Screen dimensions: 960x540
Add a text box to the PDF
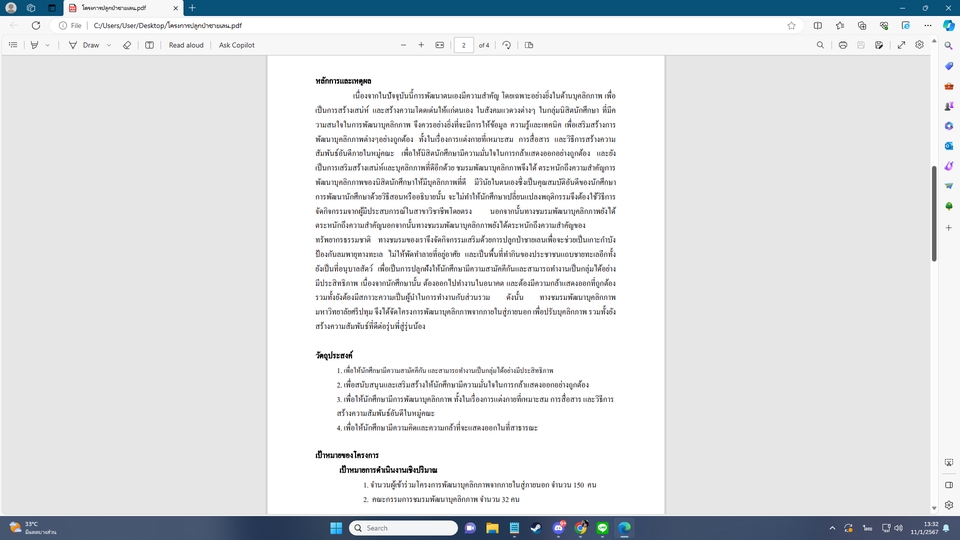coord(149,45)
